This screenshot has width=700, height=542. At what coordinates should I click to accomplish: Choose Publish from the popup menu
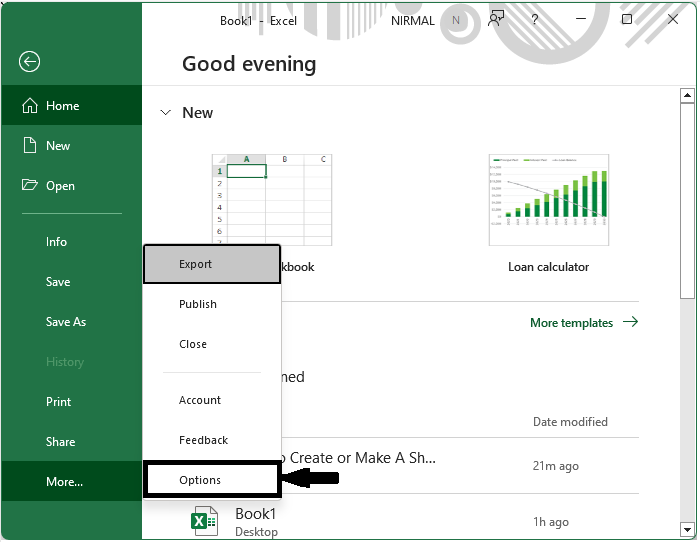coord(212,304)
